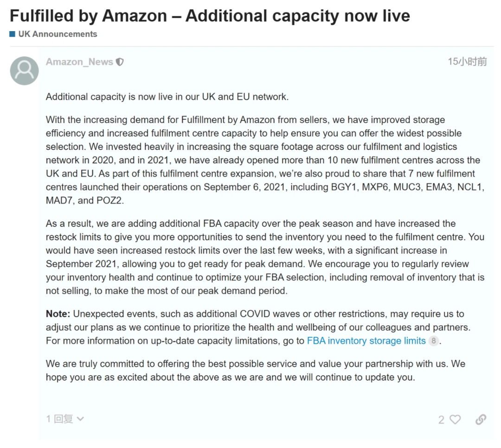Click the 15小时前 post timestamp

click(x=467, y=62)
